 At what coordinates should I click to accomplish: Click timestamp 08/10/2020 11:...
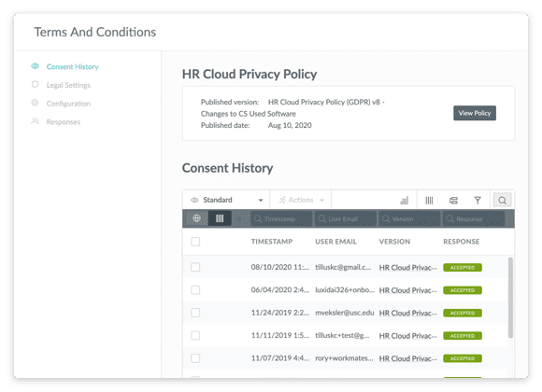coord(280,267)
